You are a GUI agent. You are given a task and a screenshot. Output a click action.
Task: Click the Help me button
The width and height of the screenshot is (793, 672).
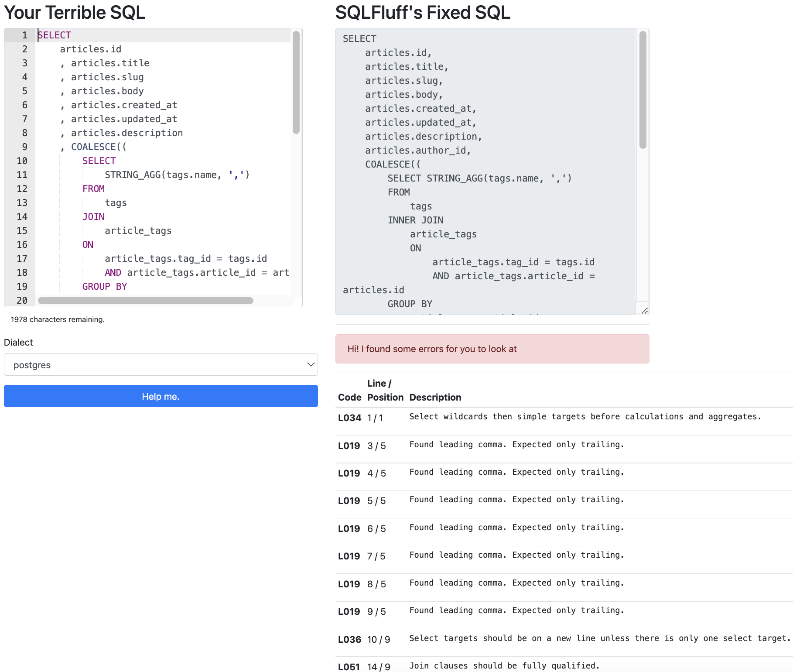[x=161, y=396]
